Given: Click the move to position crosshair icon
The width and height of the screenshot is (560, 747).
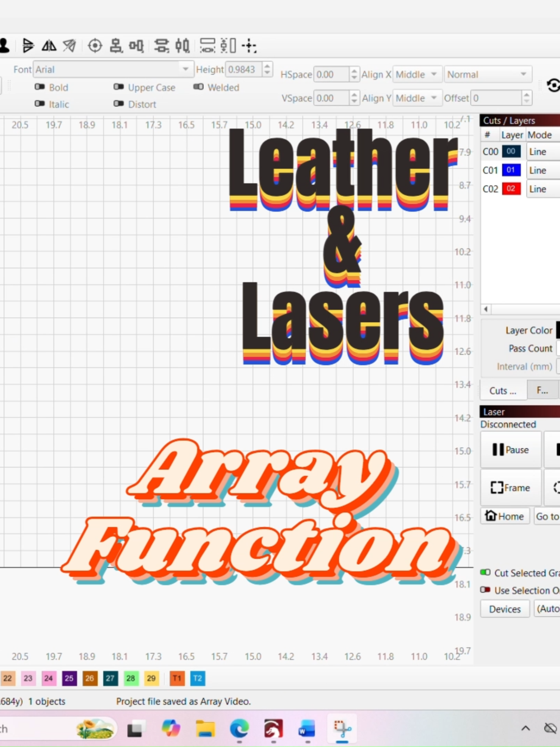Looking at the screenshot, I should click(x=249, y=46).
